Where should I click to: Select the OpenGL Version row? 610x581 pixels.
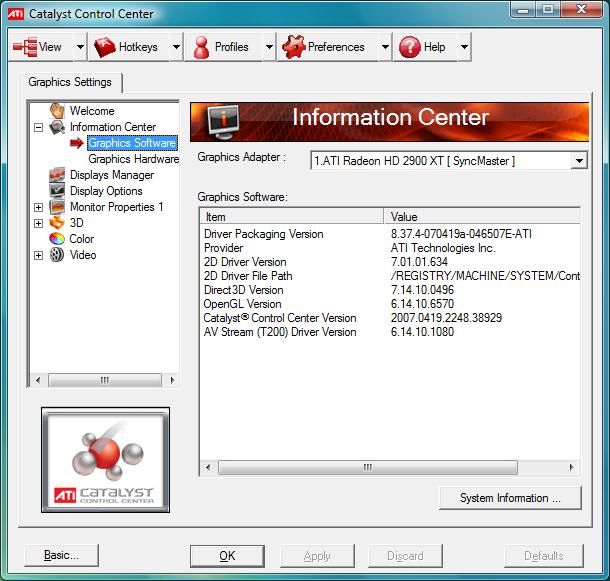(x=390, y=304)
